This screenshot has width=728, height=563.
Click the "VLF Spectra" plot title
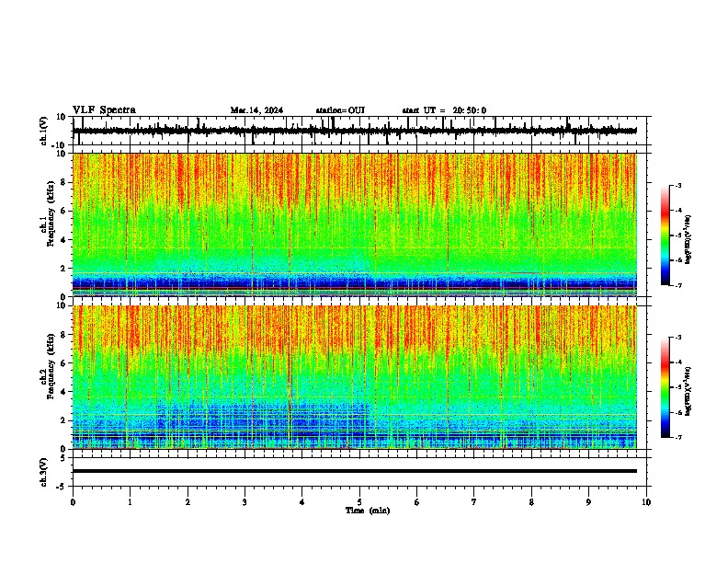click(104, 110)
